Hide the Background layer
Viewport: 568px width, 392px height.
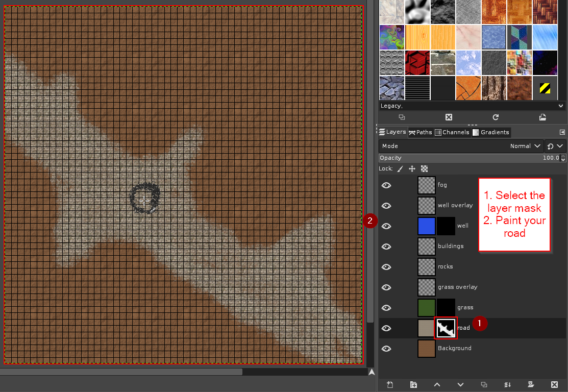tap(386, 348)
